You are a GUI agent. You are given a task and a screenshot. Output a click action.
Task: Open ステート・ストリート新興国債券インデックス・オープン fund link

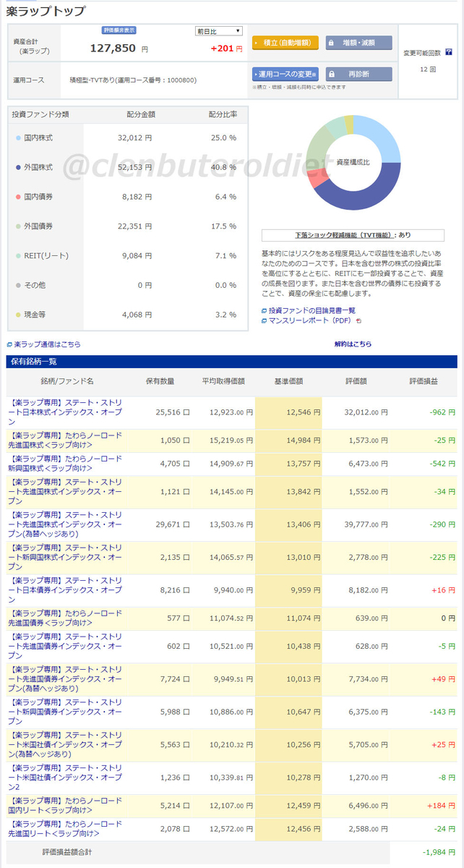tap(65, 712)
